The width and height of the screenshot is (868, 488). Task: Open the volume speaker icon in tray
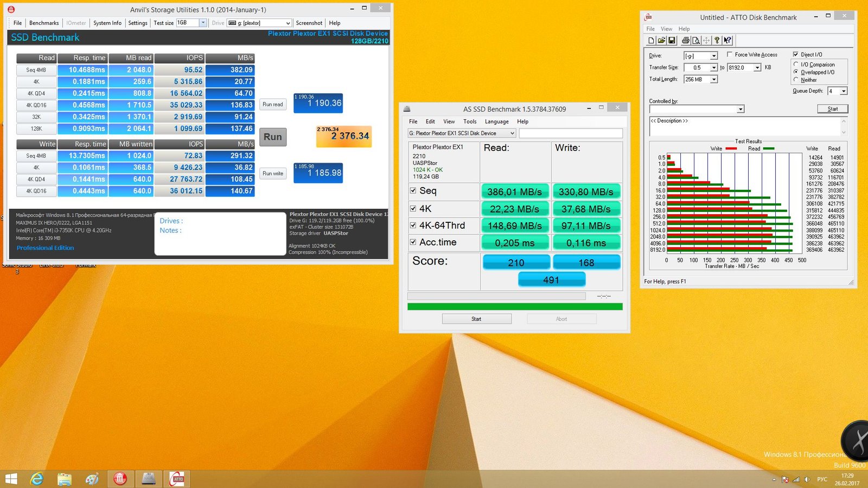click(807, 479)
